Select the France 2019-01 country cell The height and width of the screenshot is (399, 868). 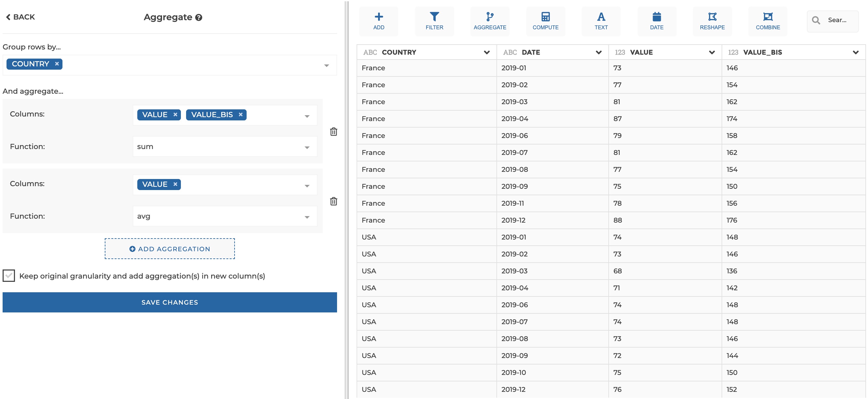tap(426, 68)
